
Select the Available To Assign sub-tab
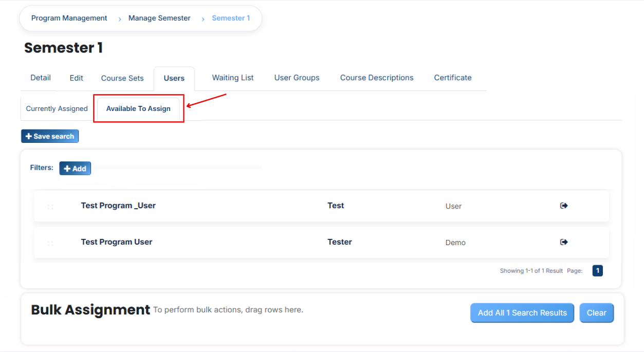pos(138,108)
